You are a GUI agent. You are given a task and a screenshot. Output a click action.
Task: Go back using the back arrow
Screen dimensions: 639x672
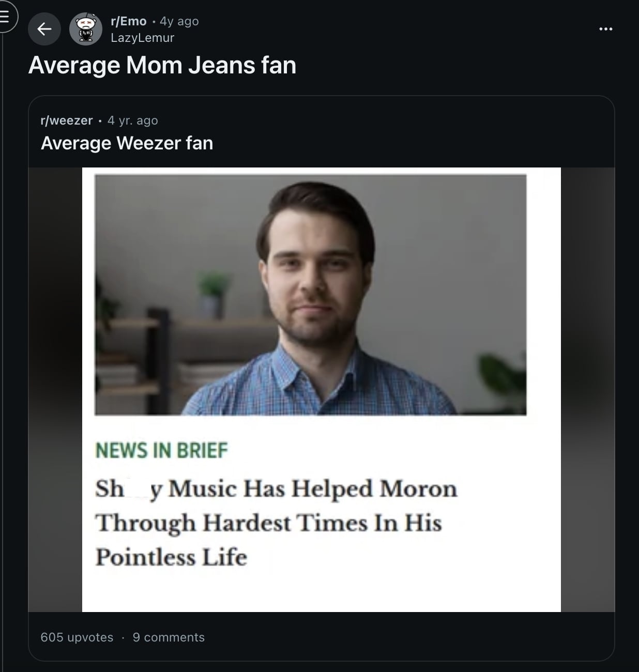[44, 28]
